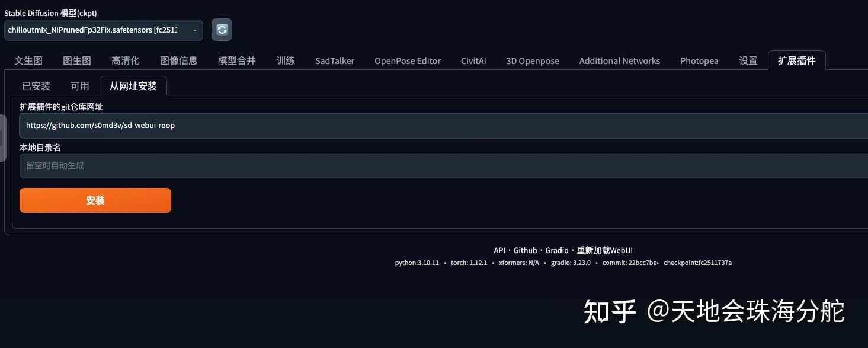Open the 训练 tab
This screenshot has width=868, height=348.
(x=285, y=60)
